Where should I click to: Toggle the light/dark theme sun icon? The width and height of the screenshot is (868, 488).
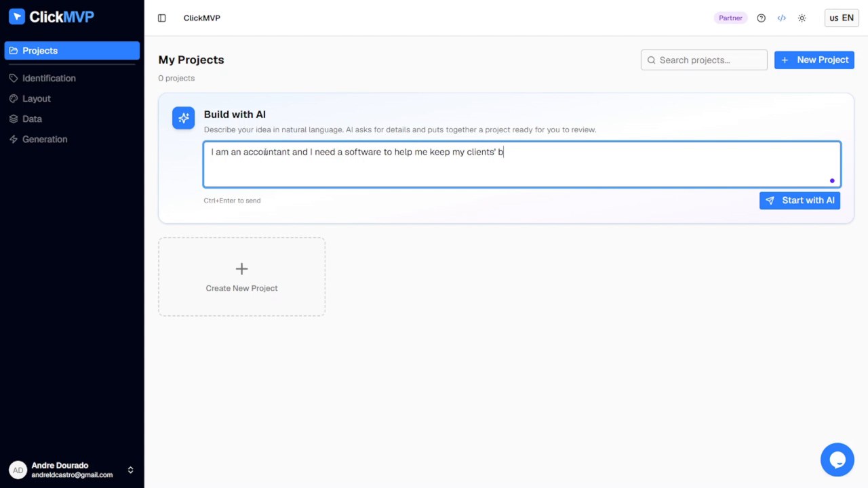click(802, 18)
